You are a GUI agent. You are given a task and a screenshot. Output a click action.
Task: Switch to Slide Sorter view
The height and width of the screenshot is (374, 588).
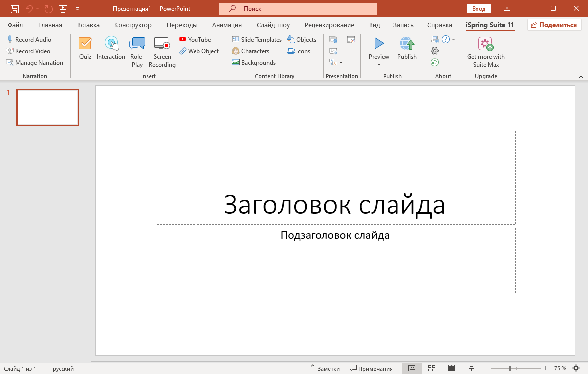point(432,368)
